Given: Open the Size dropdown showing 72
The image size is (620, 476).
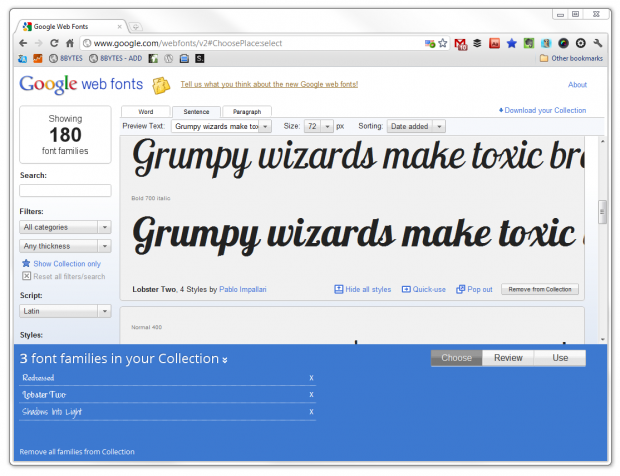Looking at the screenshot, I should (x=319, y=126).
